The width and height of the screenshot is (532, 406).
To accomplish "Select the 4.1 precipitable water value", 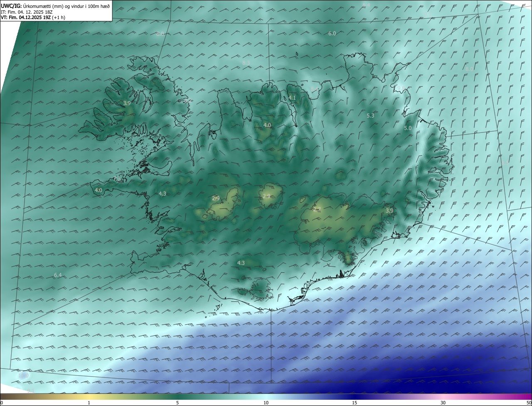I will pyautogui.click(x=292, y=98).
